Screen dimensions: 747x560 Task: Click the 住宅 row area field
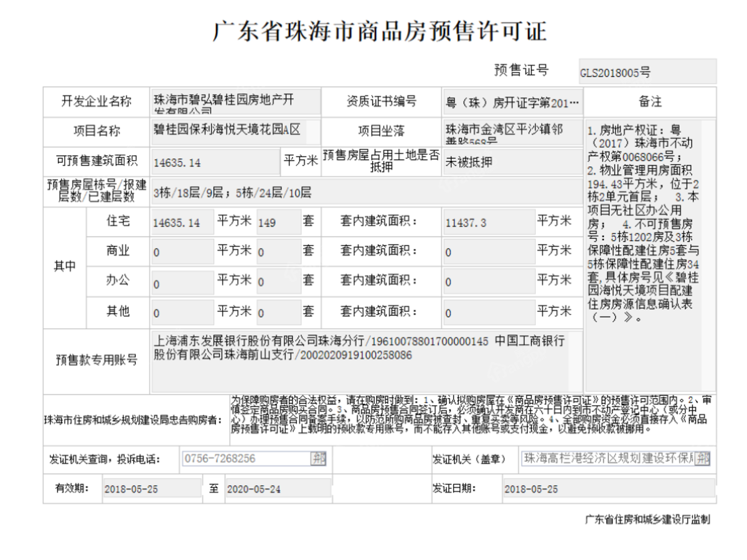182,222
